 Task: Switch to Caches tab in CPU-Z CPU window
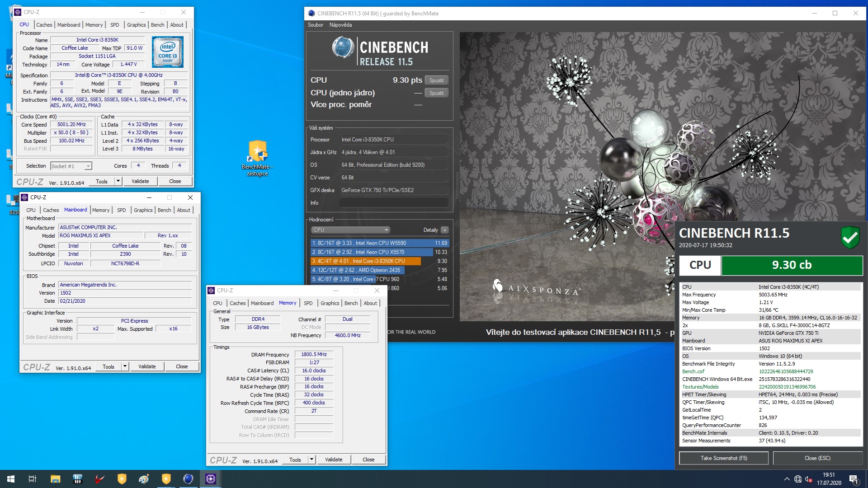(44, 25)
